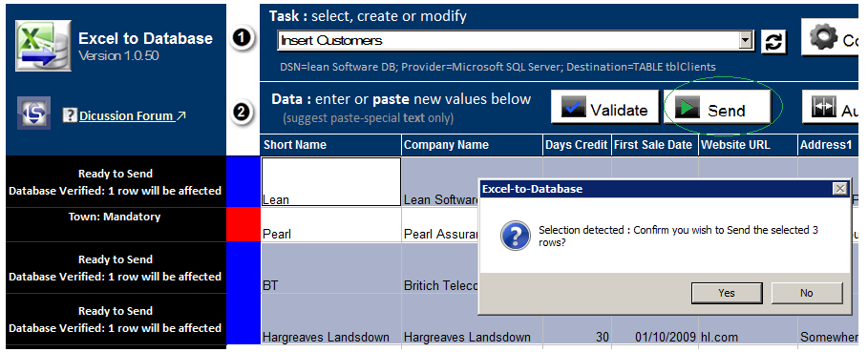Image resolution: width=868 pixels, height=352 pixels.
Task: Expand the Insert Customers task dropdown arrow
Action: pos(746,40)
